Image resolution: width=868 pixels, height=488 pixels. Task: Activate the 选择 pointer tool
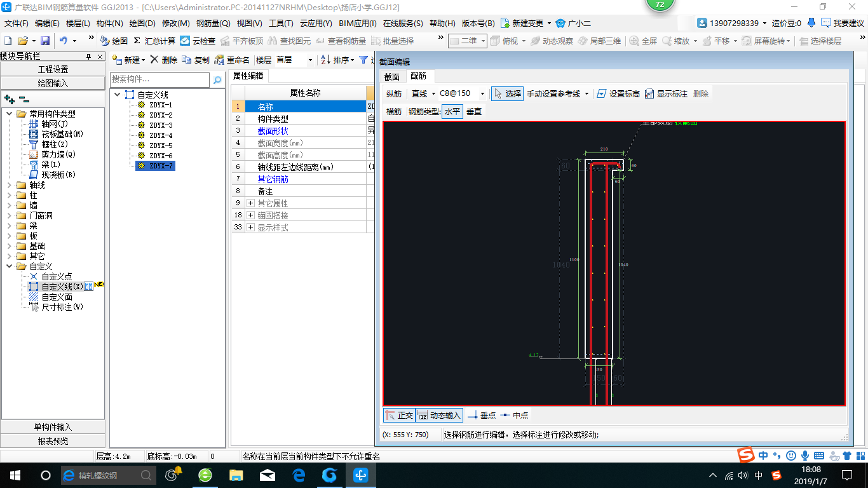coord(507,93)
